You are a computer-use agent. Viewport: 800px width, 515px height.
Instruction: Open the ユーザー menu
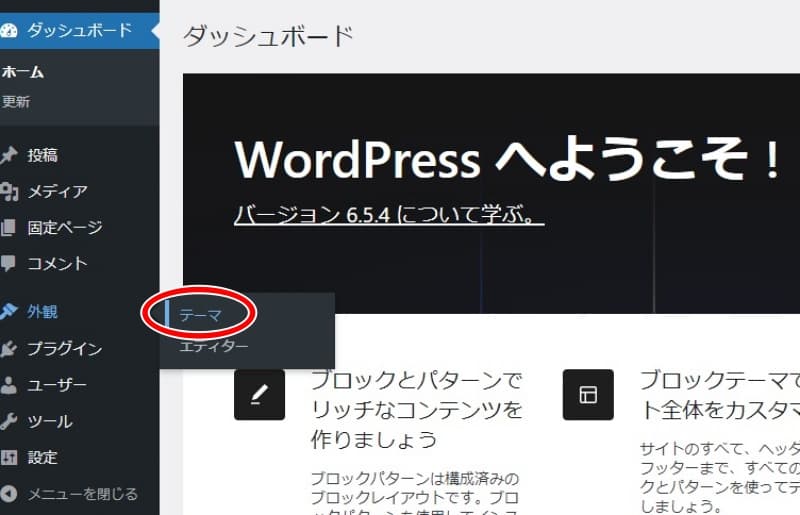pos(57,385)
